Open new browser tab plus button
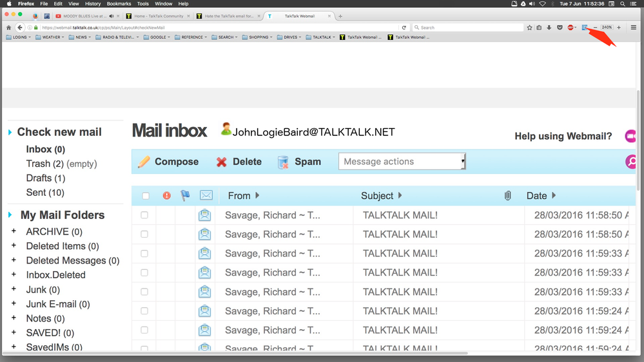Screen dimensions: 644x362 coord(340,16)
